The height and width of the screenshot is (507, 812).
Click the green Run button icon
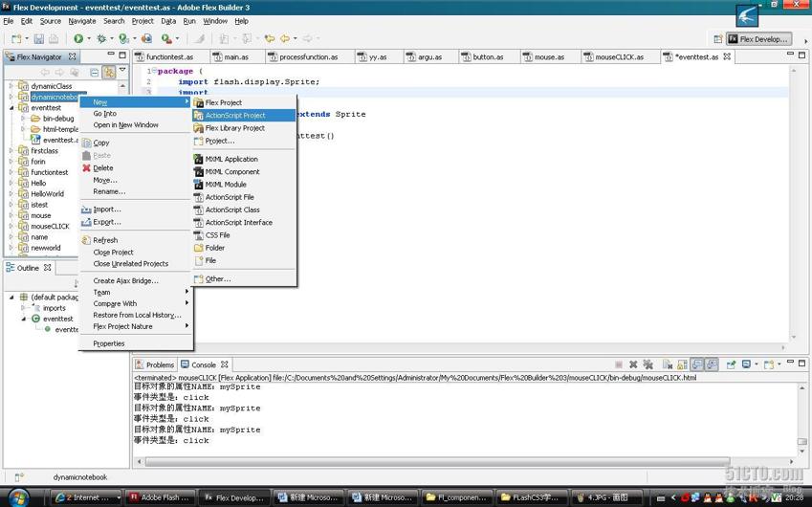tap(78, 38)
